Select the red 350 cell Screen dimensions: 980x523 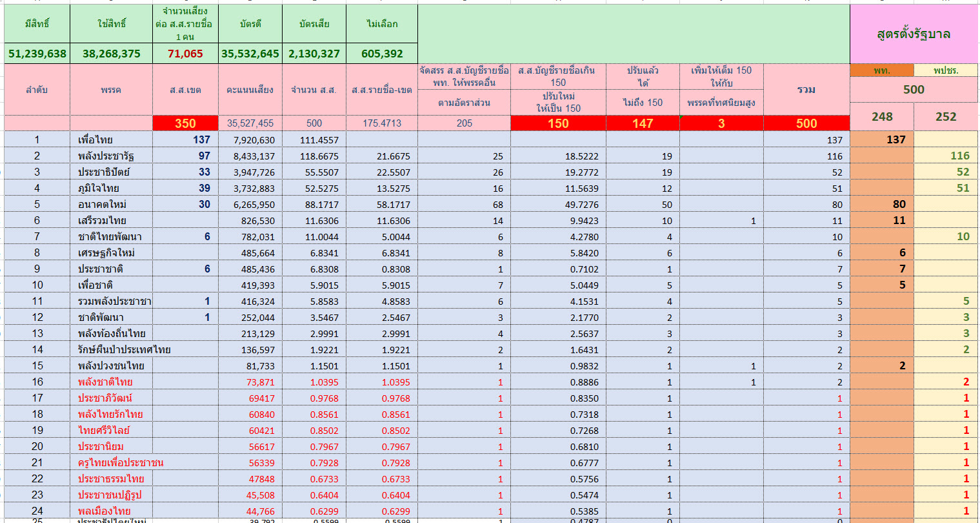coord(185,123)
